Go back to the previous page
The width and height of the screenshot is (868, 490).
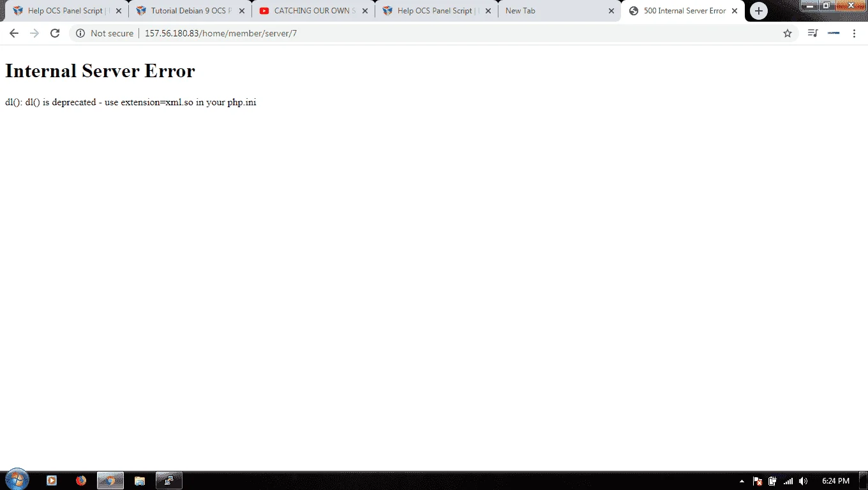pos(14,33)
